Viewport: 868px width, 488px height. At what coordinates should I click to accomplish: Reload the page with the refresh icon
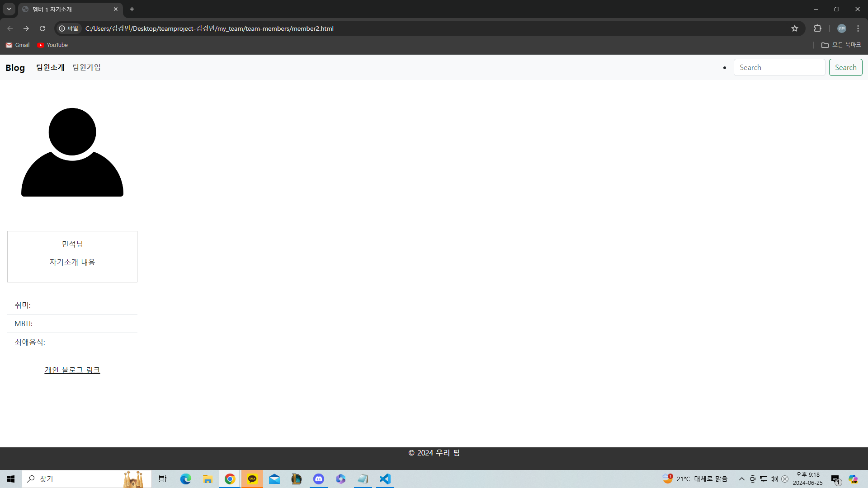[x=42, y=28]
